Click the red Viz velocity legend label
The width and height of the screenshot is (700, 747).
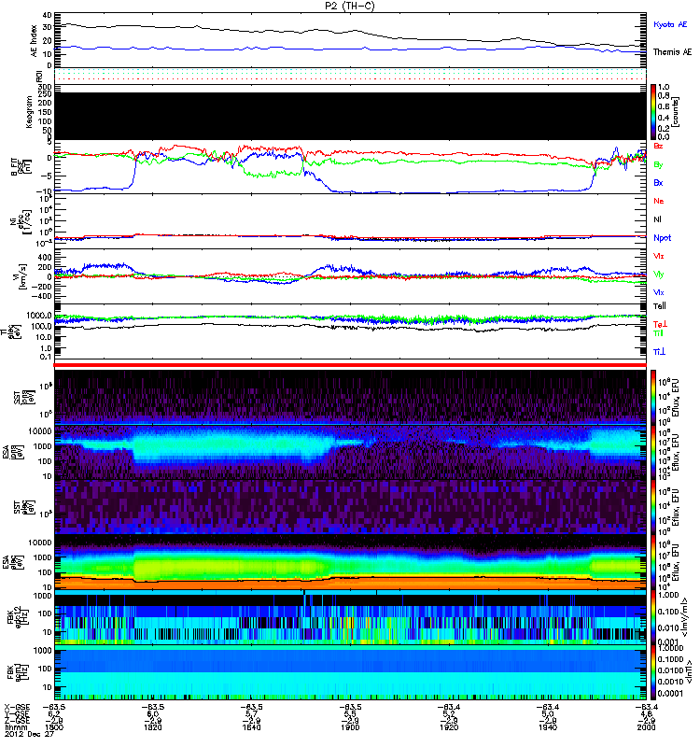pos(659,256)
